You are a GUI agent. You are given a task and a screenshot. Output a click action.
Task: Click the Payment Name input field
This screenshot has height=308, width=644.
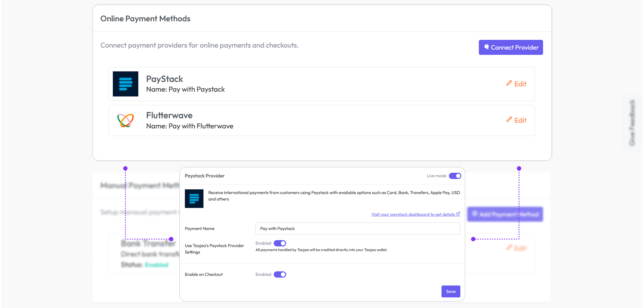pos(358,229)
